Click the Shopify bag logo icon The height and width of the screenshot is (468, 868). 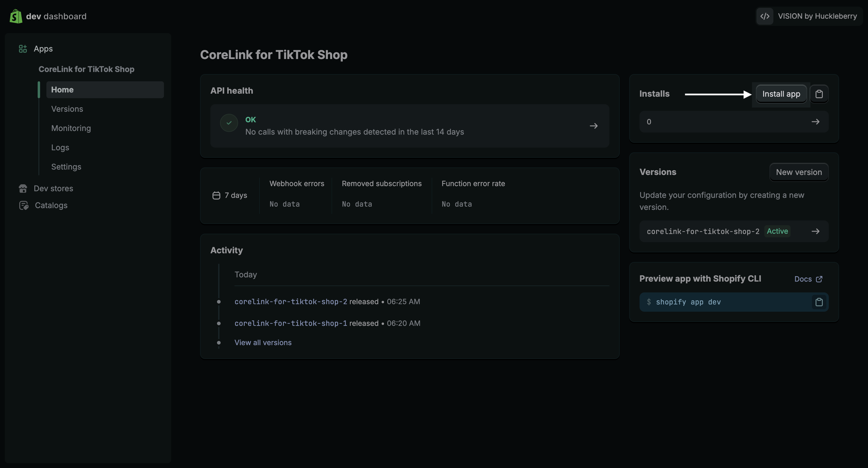(16, 16)
